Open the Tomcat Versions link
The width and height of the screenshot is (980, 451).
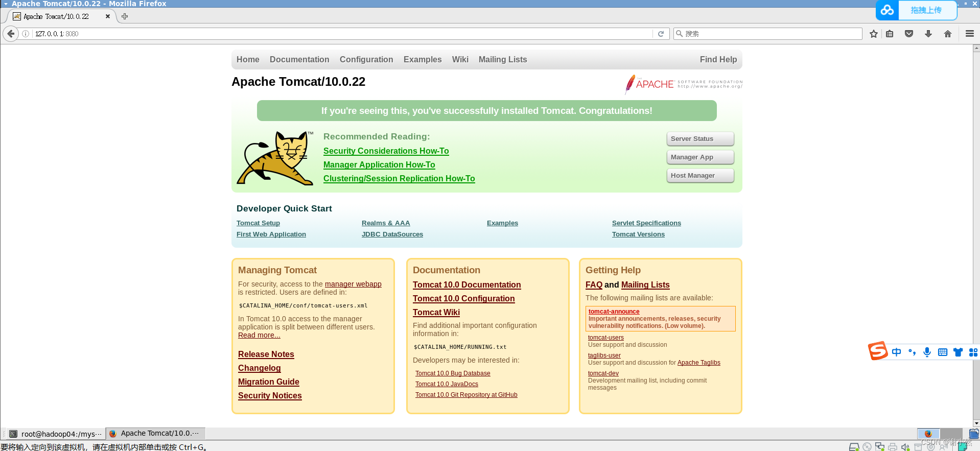[x=638, y=234]
